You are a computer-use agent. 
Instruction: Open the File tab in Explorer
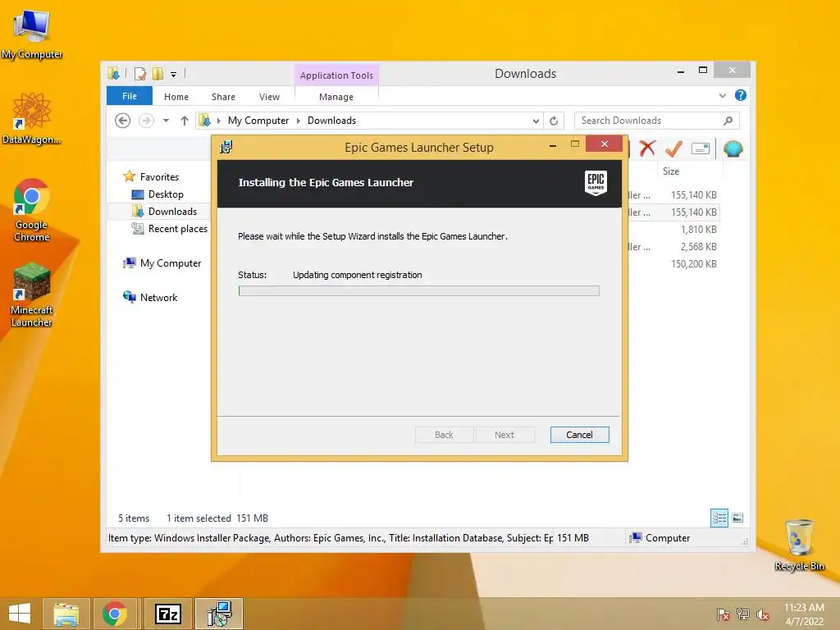(x=130, y=96)
